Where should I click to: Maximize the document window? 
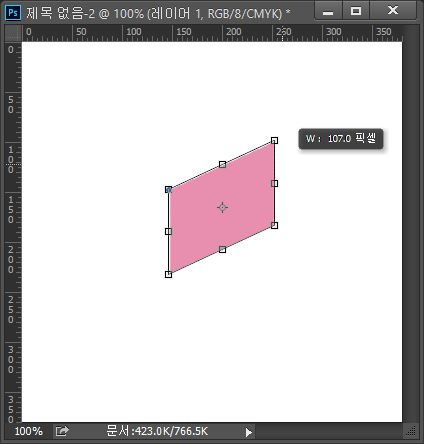[356, 11]
